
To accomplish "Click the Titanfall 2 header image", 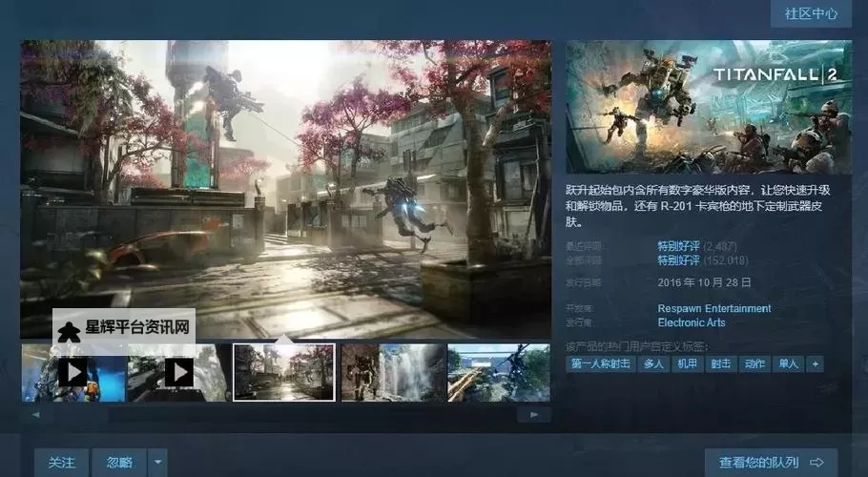I will click(709, 107).
